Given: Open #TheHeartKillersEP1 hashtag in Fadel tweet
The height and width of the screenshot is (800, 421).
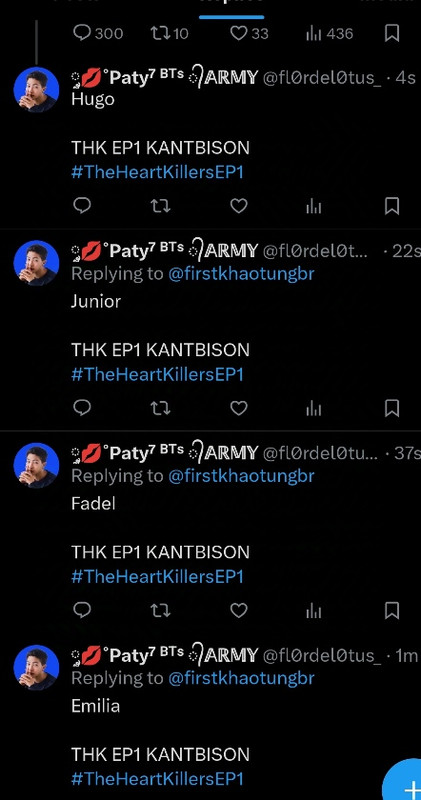Looking at the screenshot, I should pos(158,577).
